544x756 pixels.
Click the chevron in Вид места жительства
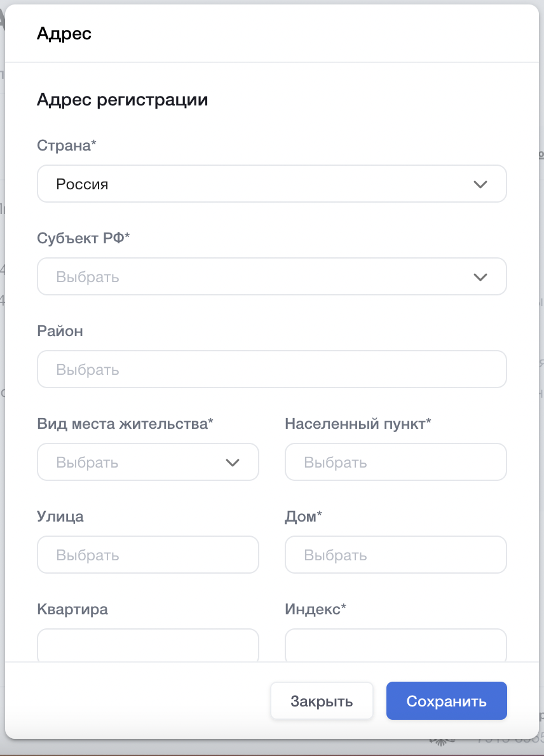point(233,462)
